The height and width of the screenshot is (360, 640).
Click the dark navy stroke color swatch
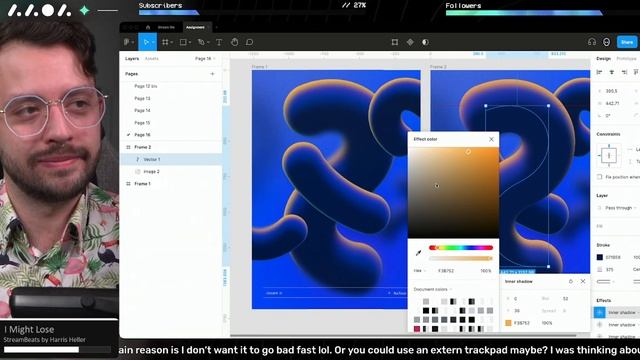[x=600, y=257]
